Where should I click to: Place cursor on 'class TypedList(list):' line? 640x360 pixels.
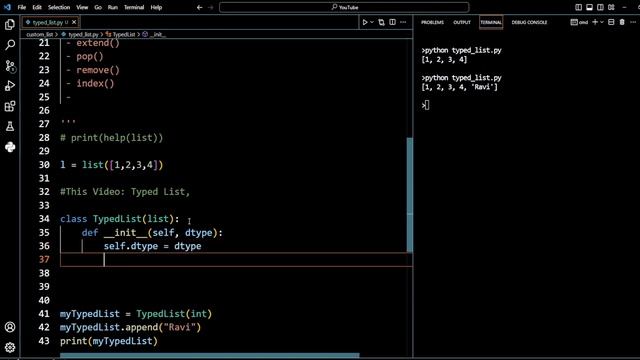[x=120, y=219]
